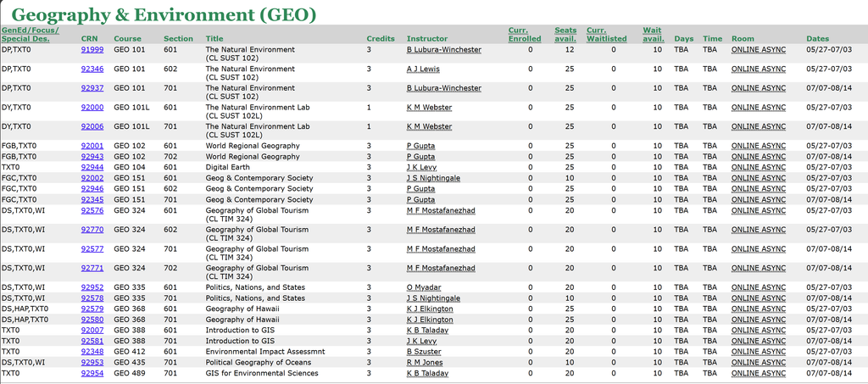Open instructor R M Jones
868x384 pixels.
coord(425,363)
